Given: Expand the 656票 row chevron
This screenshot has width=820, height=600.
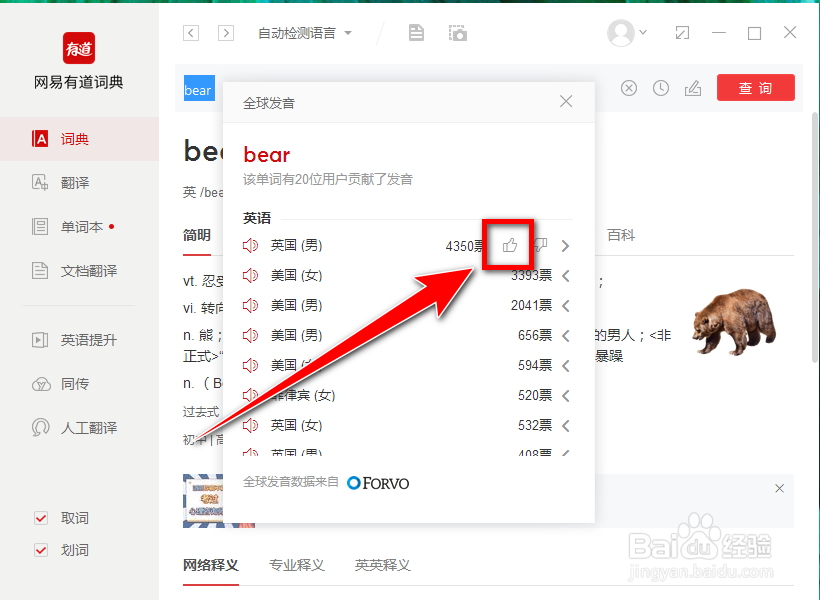Looking at the screenshot, I should pos(565,335).
